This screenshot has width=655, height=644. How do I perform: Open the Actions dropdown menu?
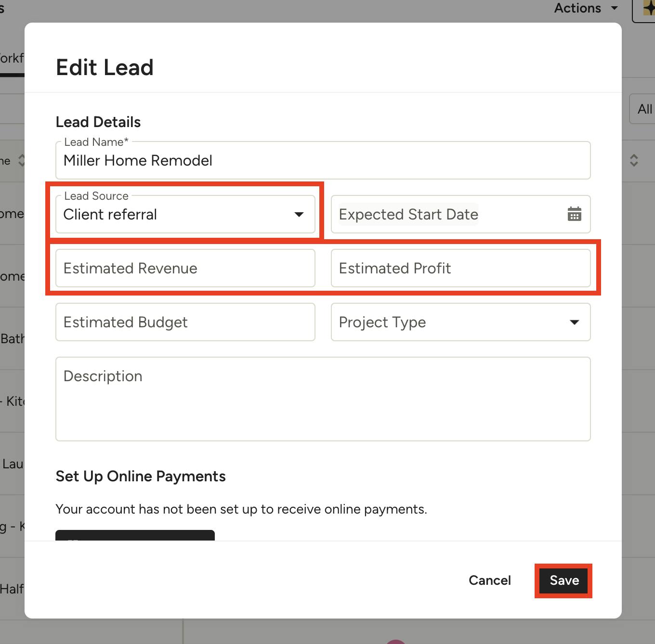pos(586,8)
